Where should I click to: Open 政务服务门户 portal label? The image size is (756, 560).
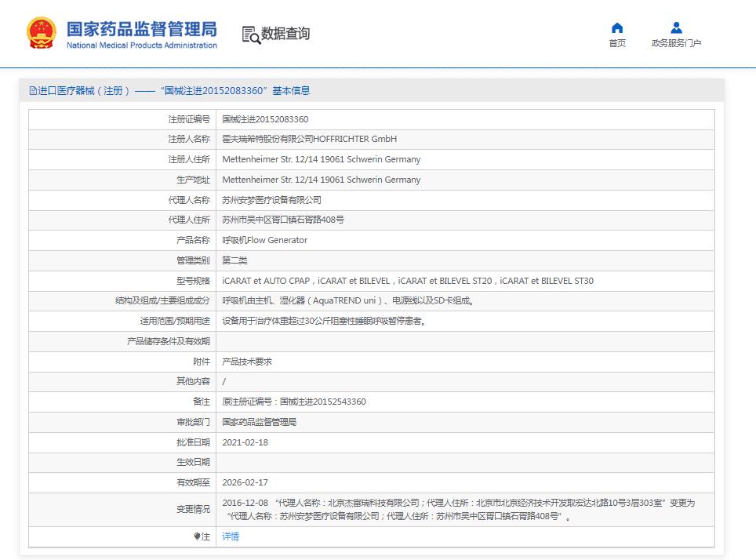pyautogui.click(x=676, y=44)
